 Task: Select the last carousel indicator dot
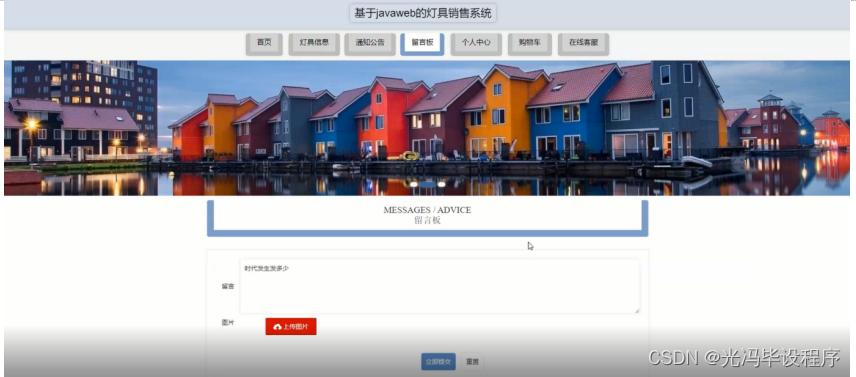441,184
